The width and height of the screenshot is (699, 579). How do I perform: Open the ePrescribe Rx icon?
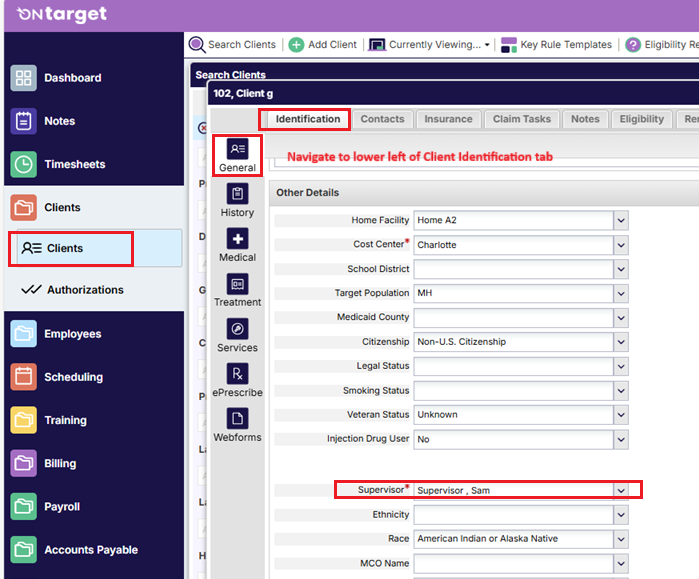pyautogui.click(x=238, y=374)
